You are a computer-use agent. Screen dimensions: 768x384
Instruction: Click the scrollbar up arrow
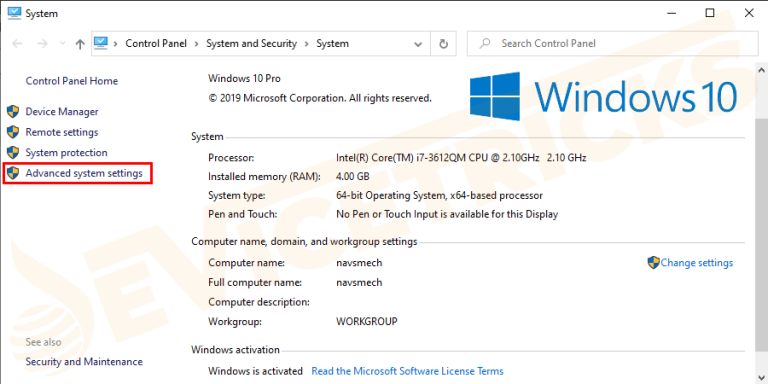coord(762,71)
